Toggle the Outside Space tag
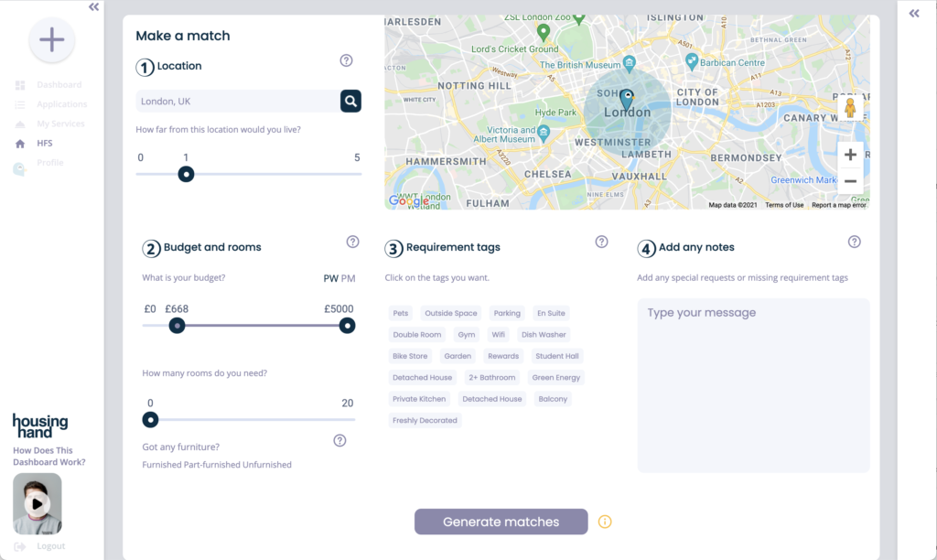The width and height of the screenshot is (937, 560). 450,313
